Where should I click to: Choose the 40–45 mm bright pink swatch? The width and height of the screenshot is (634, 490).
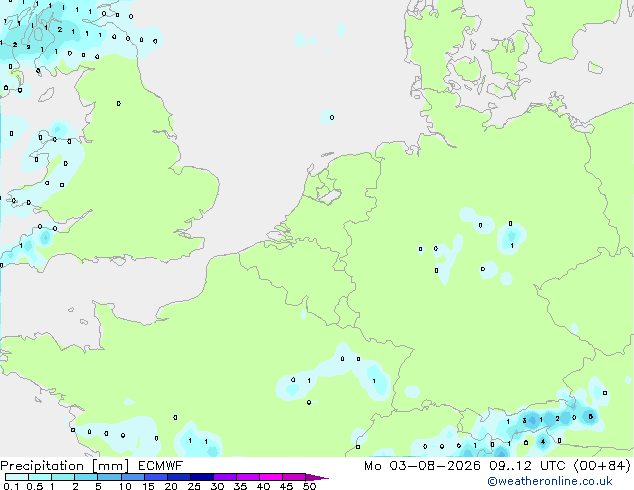click(x=271, y=477)
